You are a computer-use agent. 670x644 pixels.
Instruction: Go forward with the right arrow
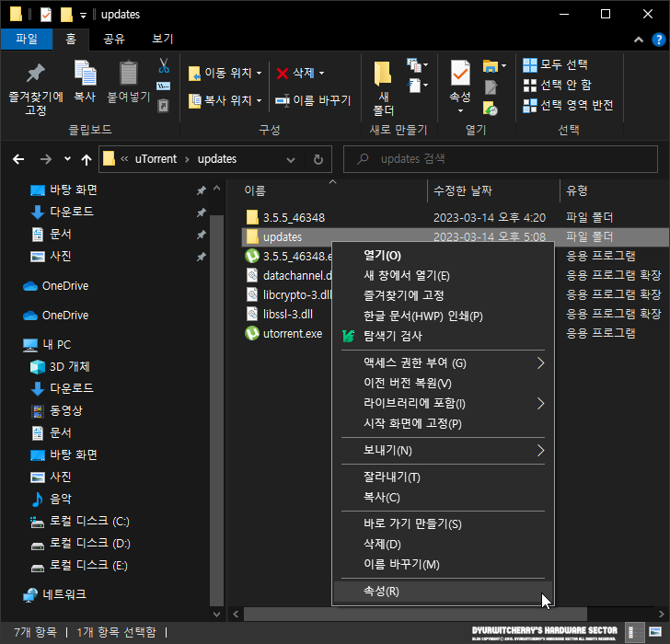click(45, 159)
